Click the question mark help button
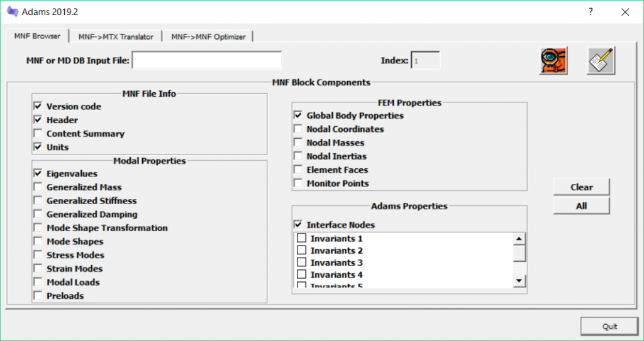644x341 pixels. coord(591,12)
